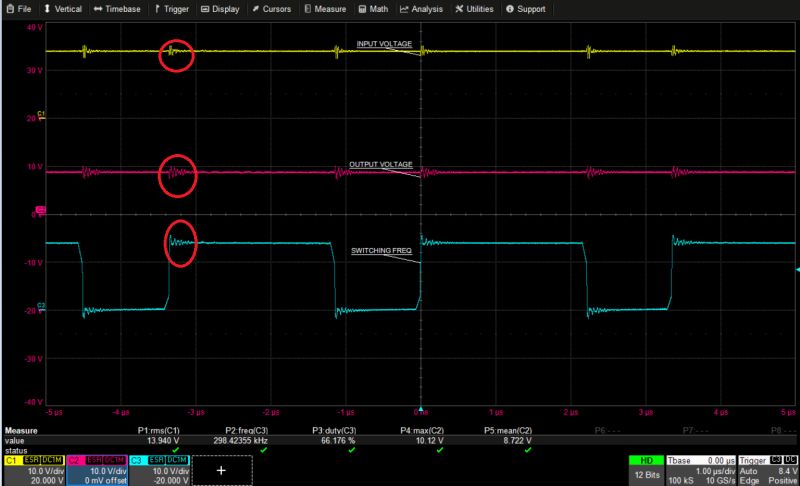Click the 10 GS/s sample rate value

[720, 480]
